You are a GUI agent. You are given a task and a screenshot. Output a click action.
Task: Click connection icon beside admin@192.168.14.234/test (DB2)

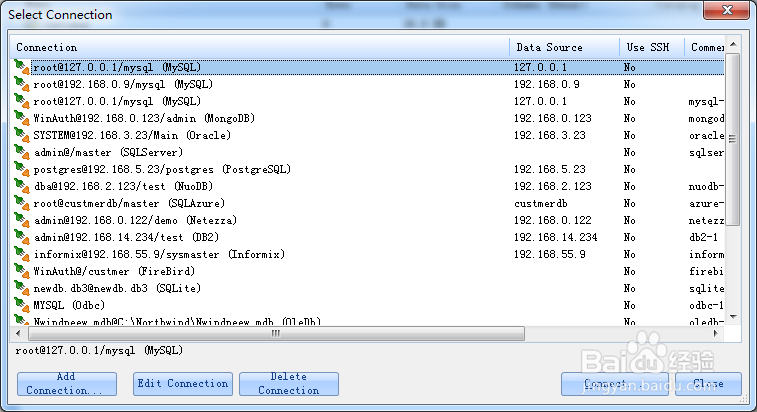(22, 237)
